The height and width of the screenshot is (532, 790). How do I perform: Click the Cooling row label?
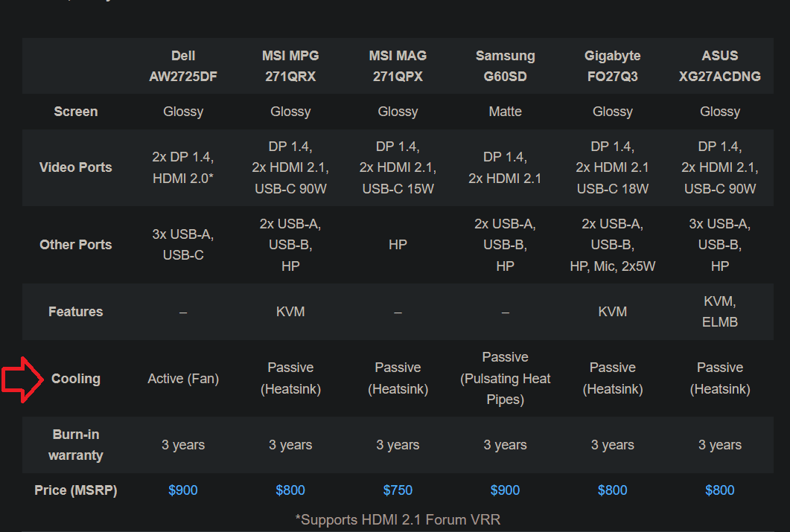pos(75,379)
